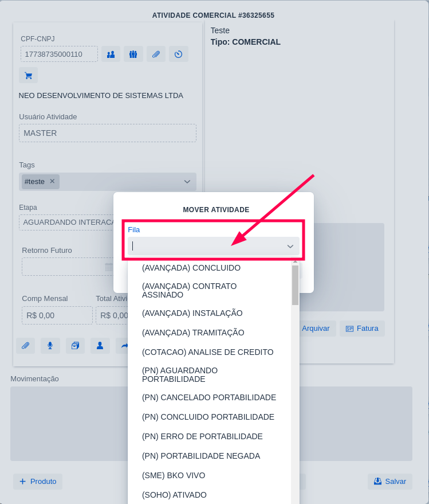The width and height of the screenshot is (429, 504).
Task: Select (PN) ERRO DE PORTABILIDADE option
Action: 202,436
